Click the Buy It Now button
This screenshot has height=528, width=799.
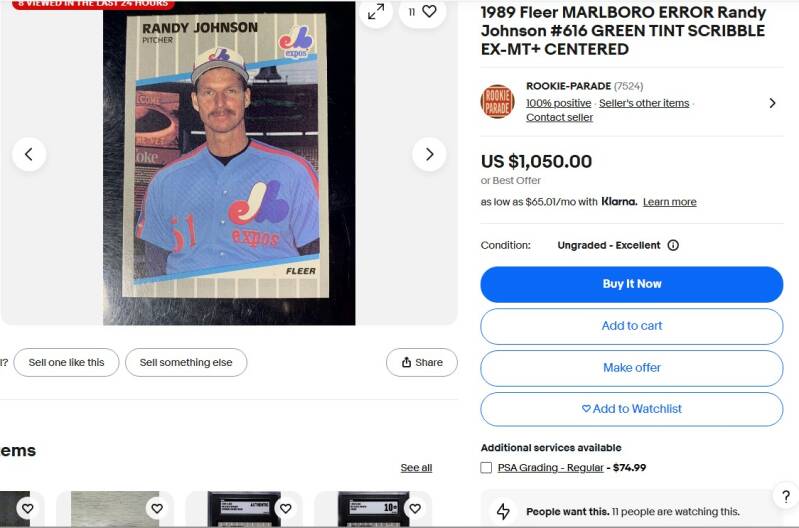click(x=631, y=284)
